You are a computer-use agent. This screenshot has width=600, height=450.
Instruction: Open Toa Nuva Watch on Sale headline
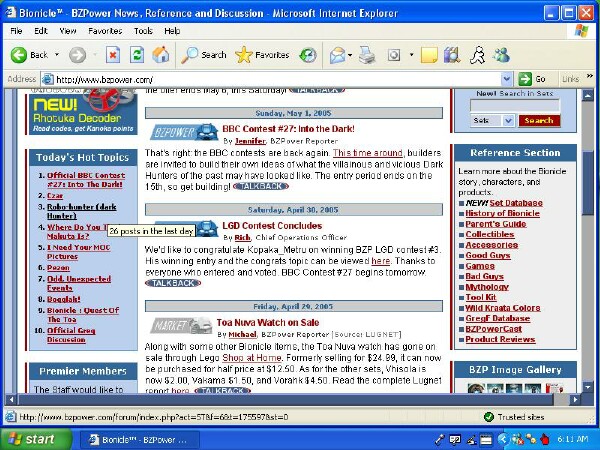tap(268, 323)
